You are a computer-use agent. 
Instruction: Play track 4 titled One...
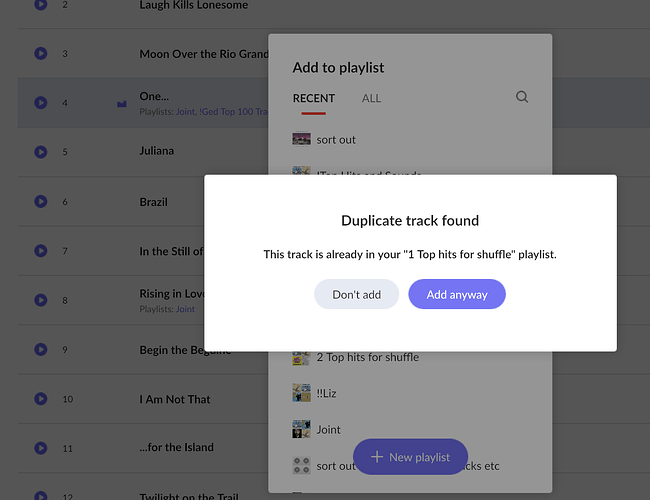tap(41, 102)
